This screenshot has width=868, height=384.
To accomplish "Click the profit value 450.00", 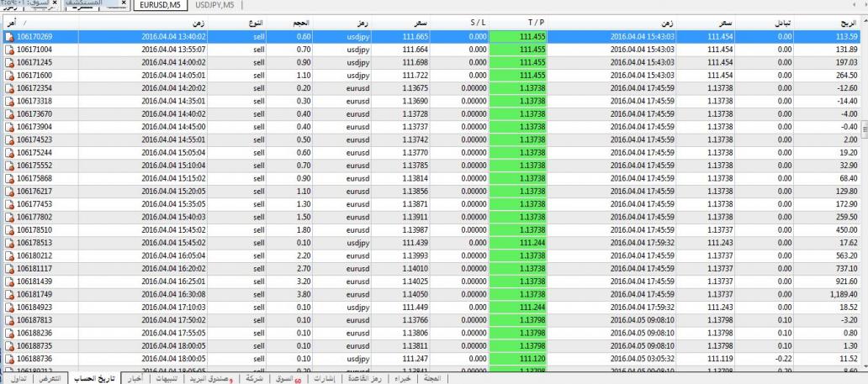I will [847, 229].
